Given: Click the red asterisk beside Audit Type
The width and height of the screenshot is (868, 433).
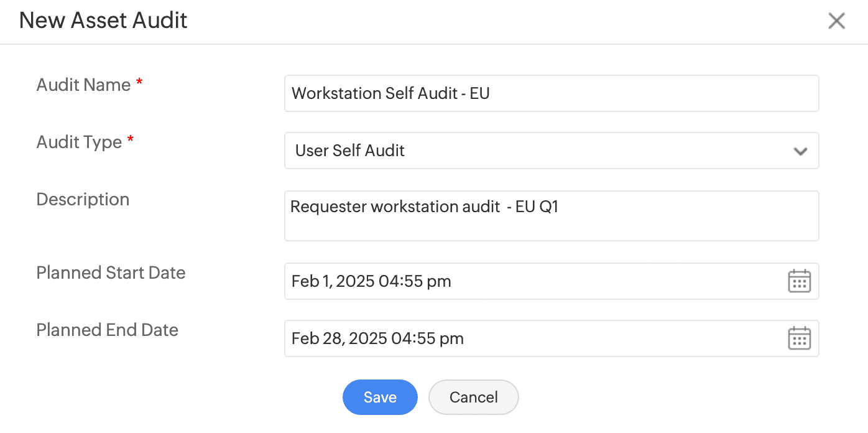Looking at the screenshot, I should (x=131, y=140).
